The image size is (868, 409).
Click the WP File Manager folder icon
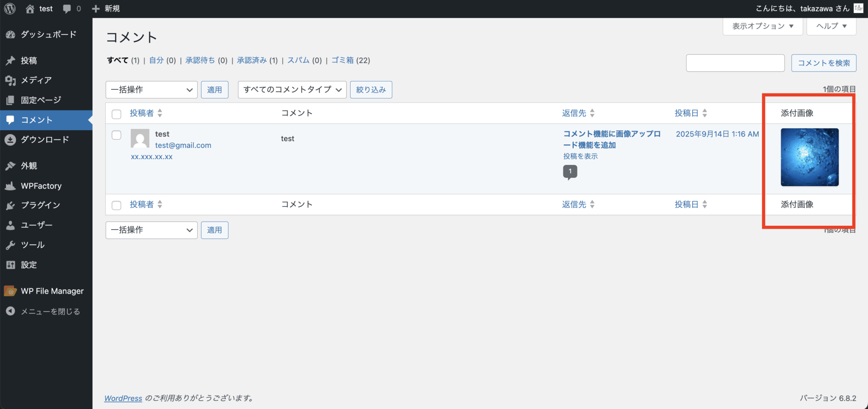[x=11, y=291]
